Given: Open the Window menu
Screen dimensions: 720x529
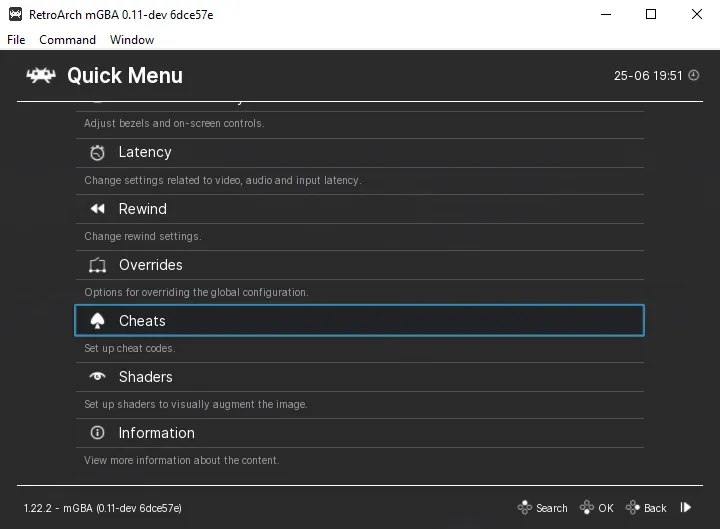Looking at the screenshot, I should click(132, 40).
